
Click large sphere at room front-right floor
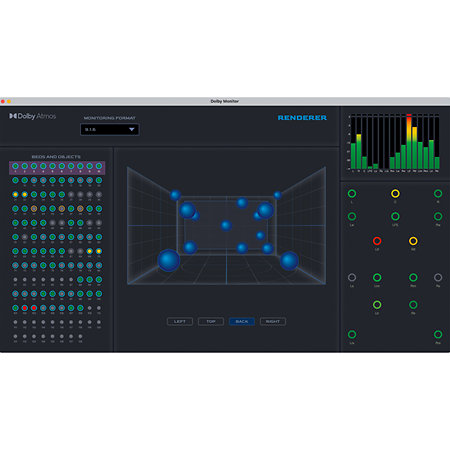tap(289, 260)
